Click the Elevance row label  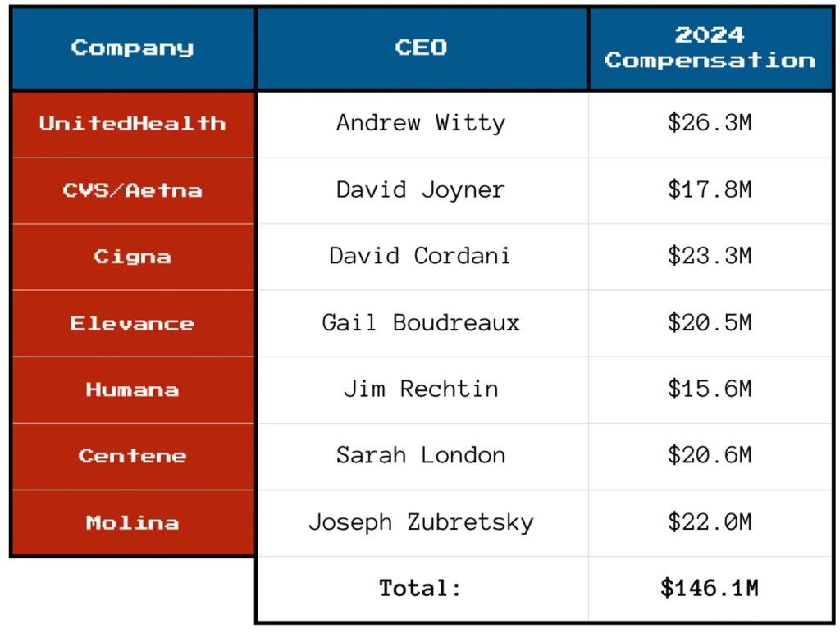tap(133, 323)
